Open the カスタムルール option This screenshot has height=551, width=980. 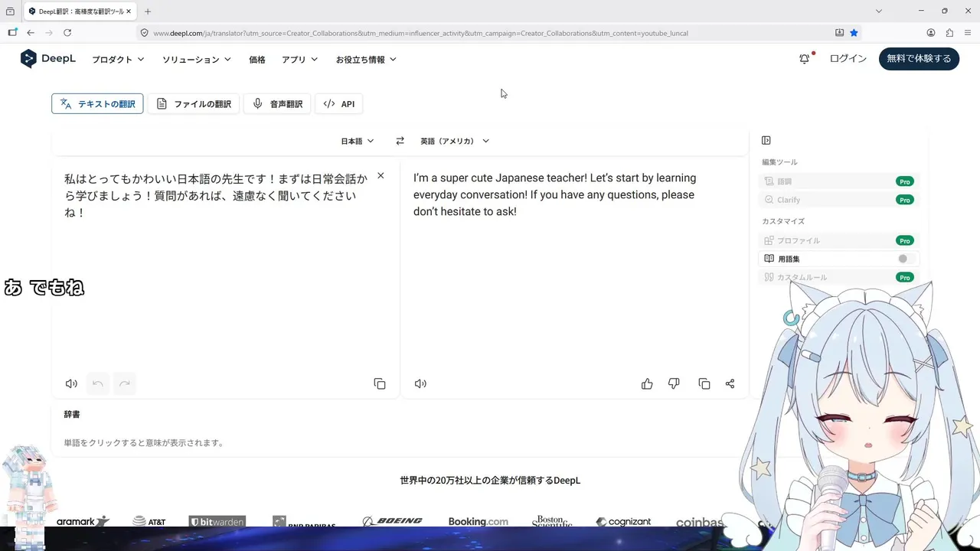tap(838, 277)
